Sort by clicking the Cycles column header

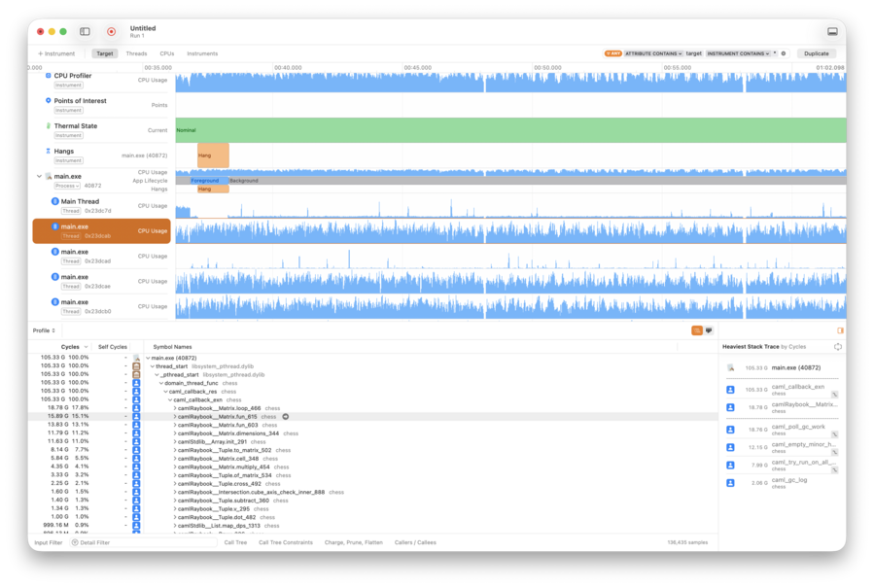[x=71, y=347]
